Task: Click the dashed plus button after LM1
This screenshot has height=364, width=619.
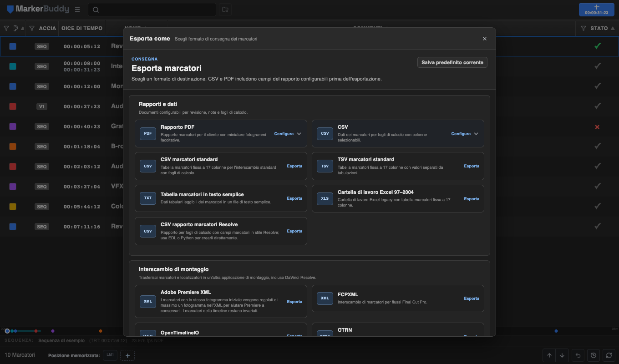Action: (127, 355)
